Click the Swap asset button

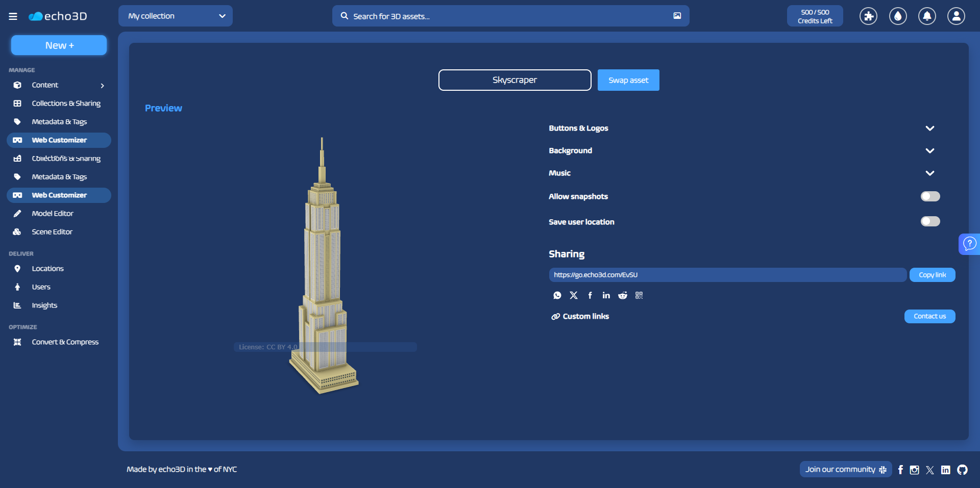tap(628, 80)
